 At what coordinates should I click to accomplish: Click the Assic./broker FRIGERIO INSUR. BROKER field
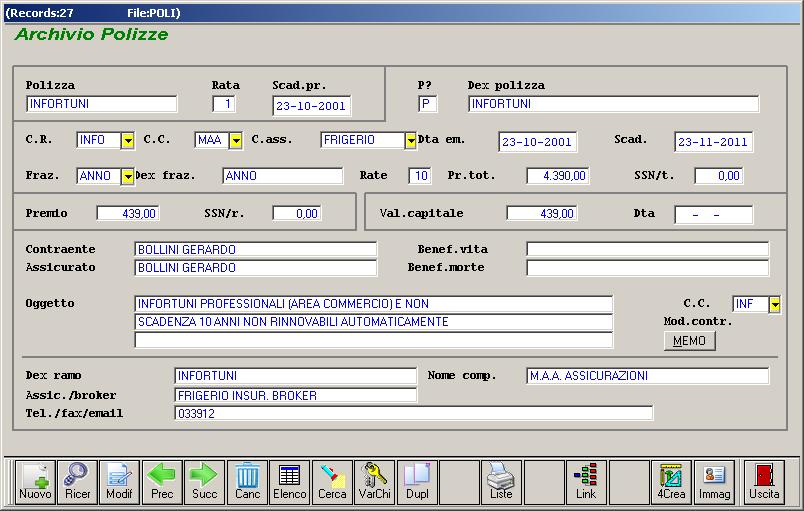(x=295, y=395)
